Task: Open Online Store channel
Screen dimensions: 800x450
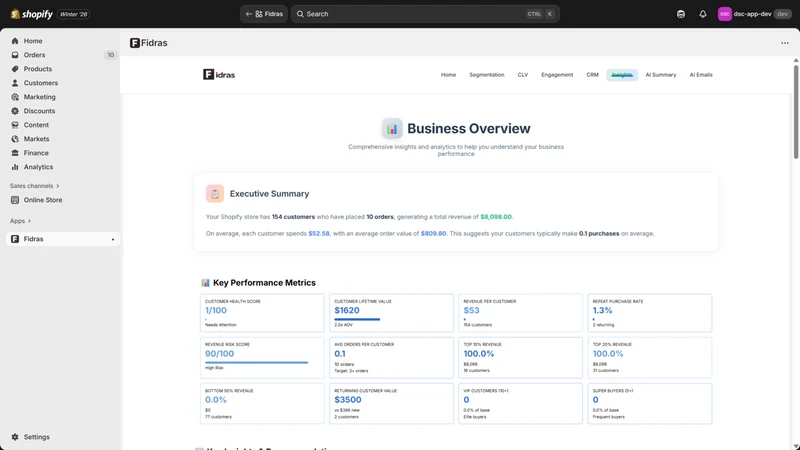Action: click(43, 200)
